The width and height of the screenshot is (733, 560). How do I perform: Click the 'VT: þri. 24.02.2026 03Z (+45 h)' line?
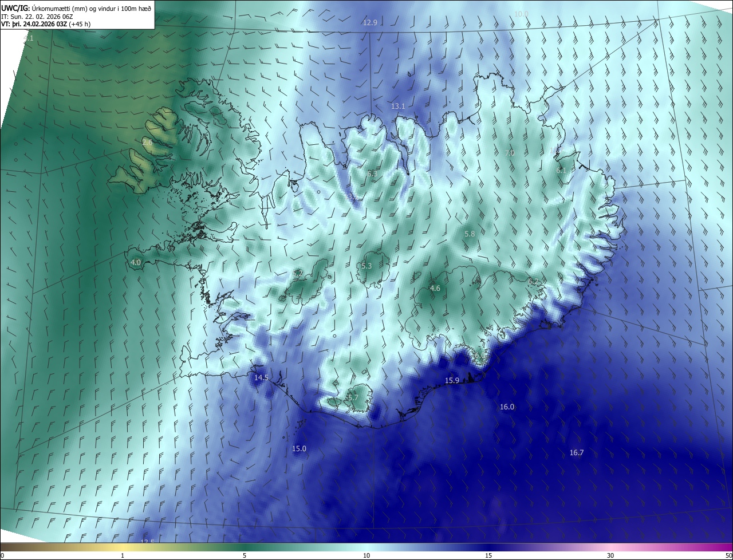[x=46, y=24]
